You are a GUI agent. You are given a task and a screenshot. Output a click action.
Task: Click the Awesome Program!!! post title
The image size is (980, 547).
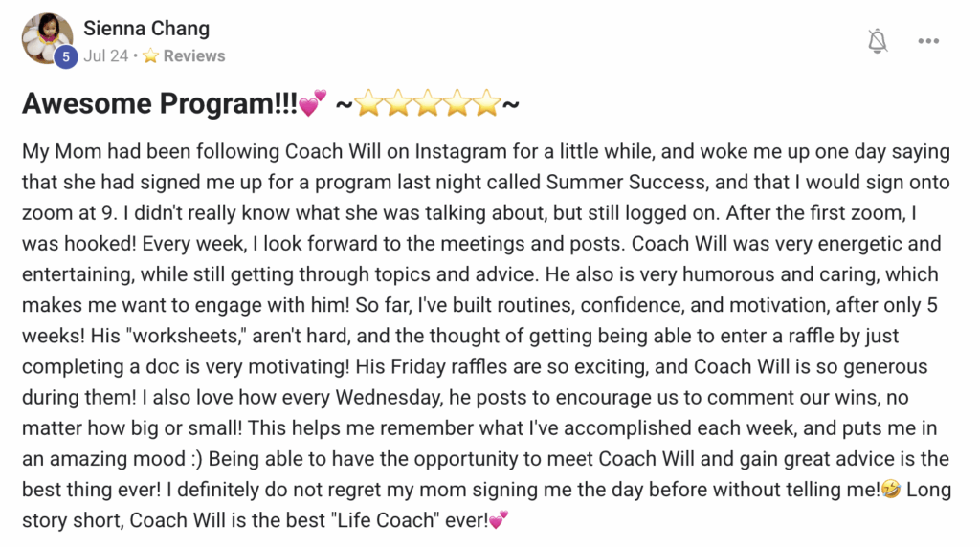pos(160,103)
